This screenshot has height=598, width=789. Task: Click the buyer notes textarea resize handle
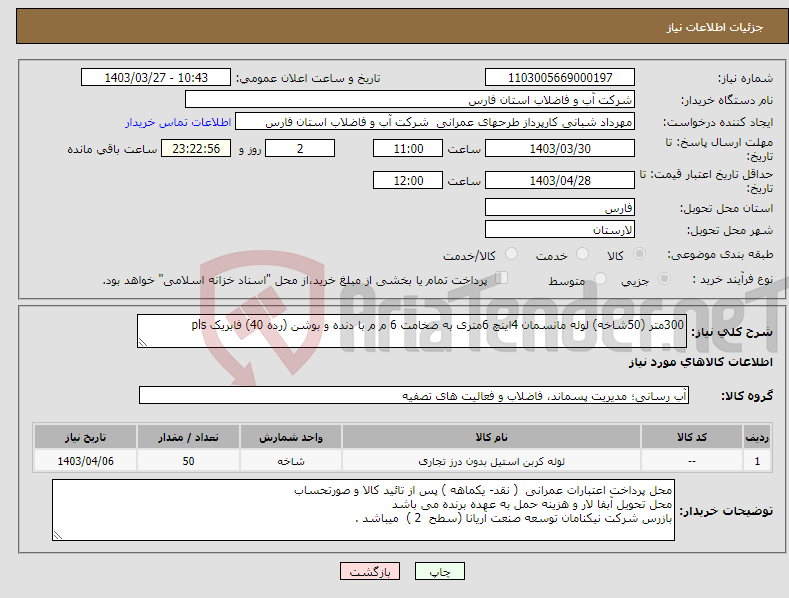[x=58, y=536]
